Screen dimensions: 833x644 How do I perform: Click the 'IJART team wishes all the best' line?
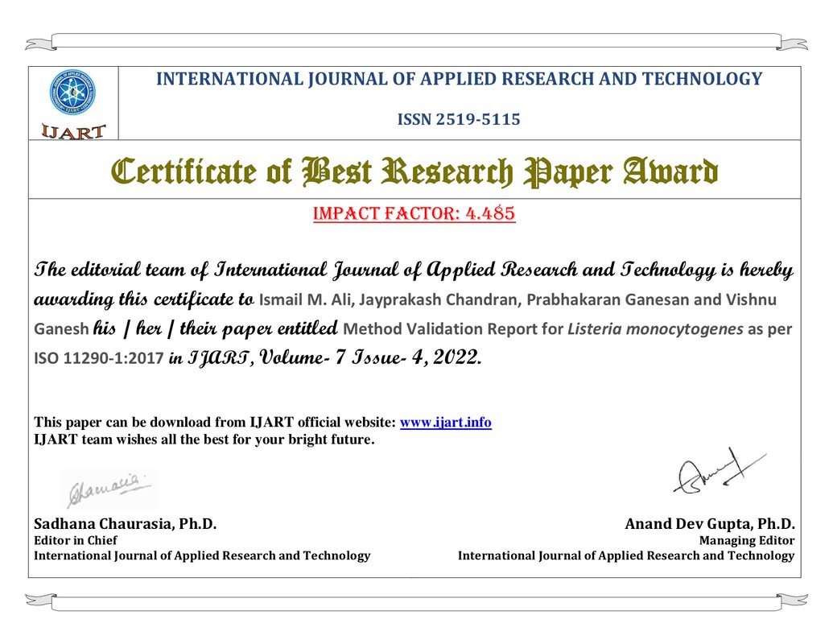204,440
